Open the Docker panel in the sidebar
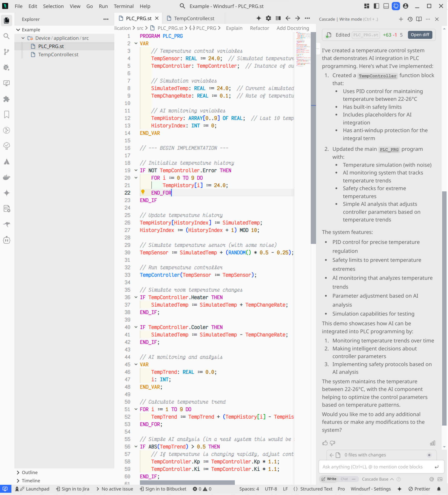 tap(7, 177)
